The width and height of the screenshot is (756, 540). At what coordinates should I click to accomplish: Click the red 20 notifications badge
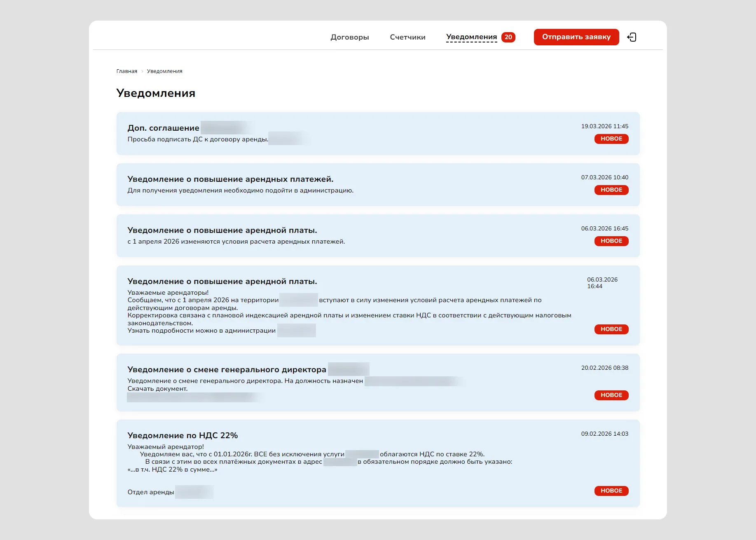[x=508, y=37]
